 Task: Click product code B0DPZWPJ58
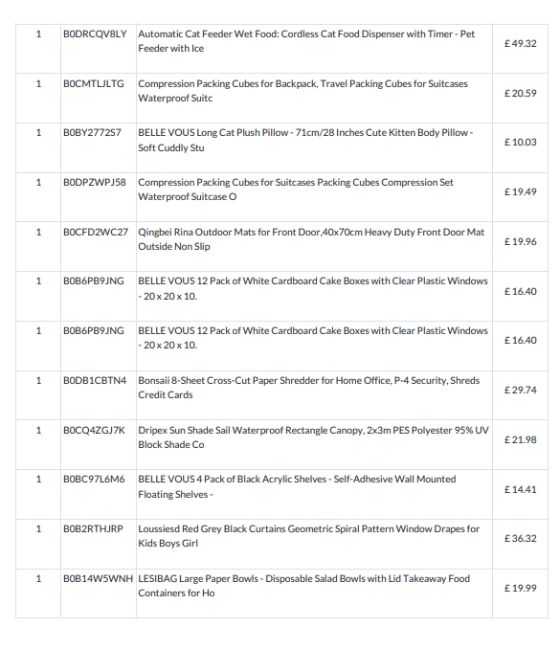95,182
